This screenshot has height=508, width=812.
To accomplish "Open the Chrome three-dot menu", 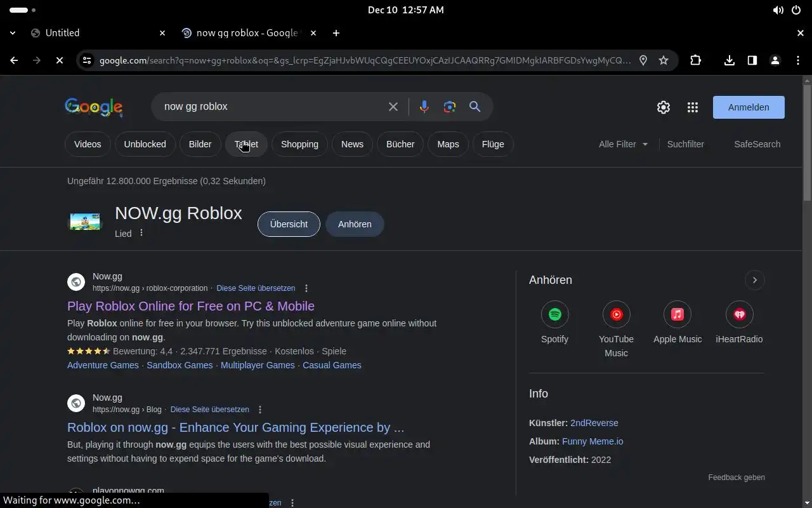I will click(x=798, y=60).
